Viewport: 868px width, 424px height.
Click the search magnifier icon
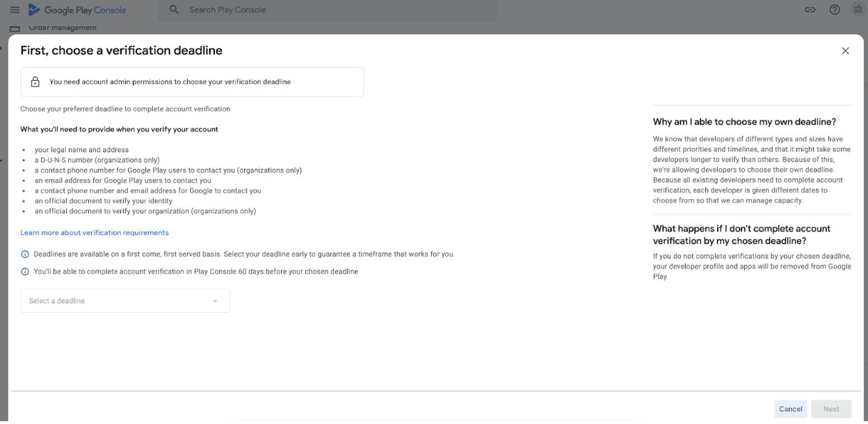click(175, 10)
